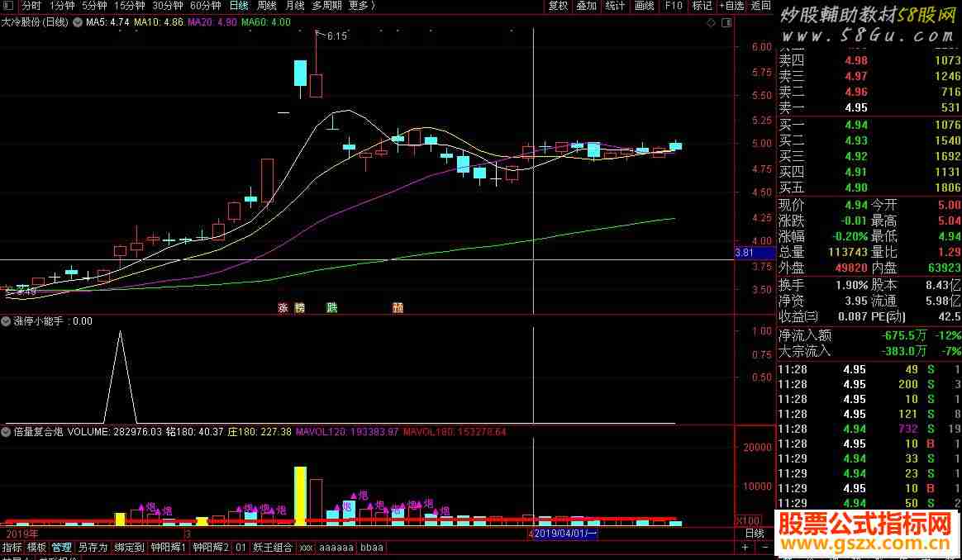The width and height of the screenshot is (962, 560).
Task: Select the bbaa template
Action: pyautogui.click(x=372, y=547)
